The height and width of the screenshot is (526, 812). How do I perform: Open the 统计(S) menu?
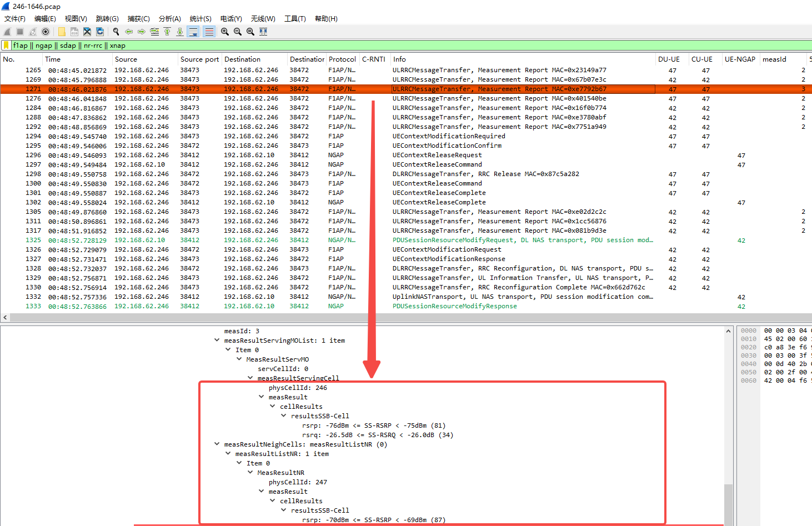(201, 19)
